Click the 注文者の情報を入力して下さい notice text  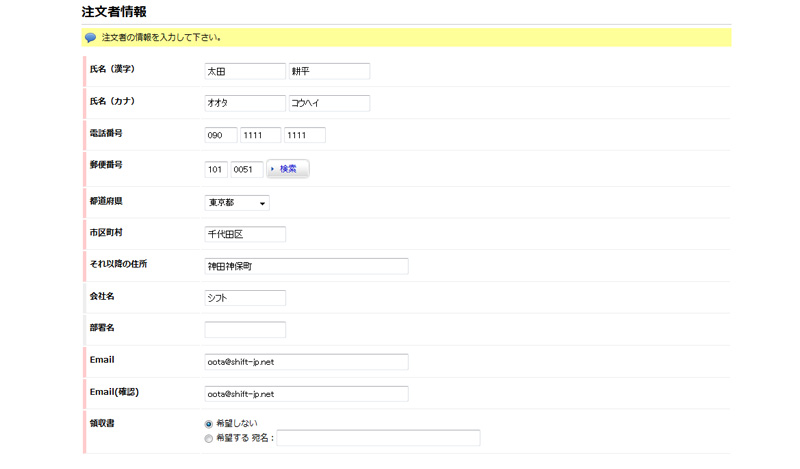click(x=161, y=38)
